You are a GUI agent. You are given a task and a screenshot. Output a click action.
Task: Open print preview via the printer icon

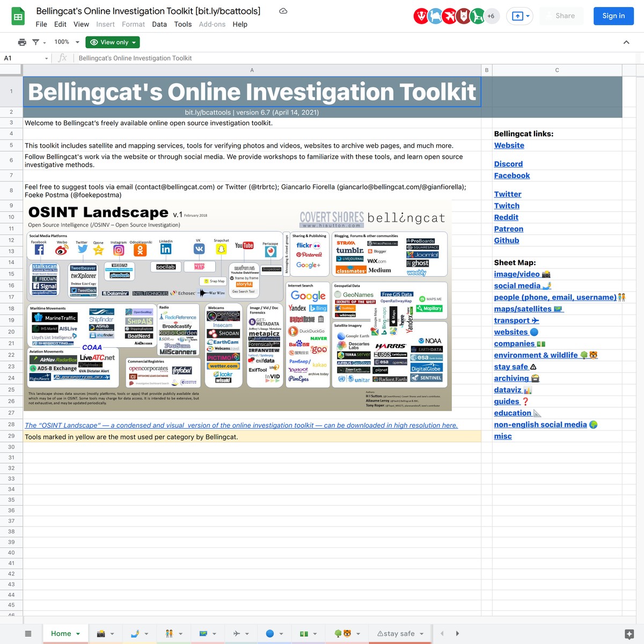point(22,42)
